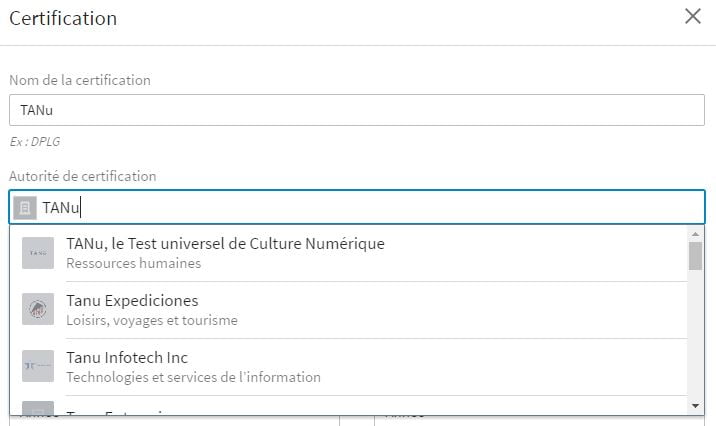Focus the "Nom de la certification" input

coord(356,110)
